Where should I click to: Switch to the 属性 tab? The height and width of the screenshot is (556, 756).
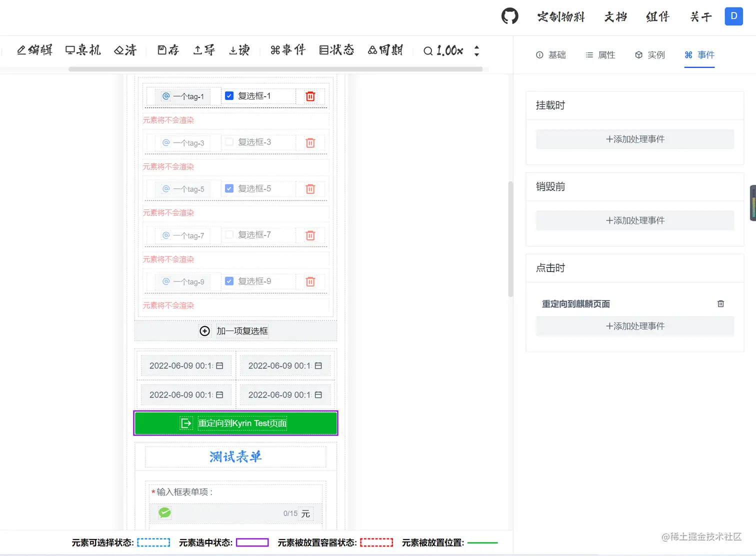pyautogui.click(x=600, y=54)
